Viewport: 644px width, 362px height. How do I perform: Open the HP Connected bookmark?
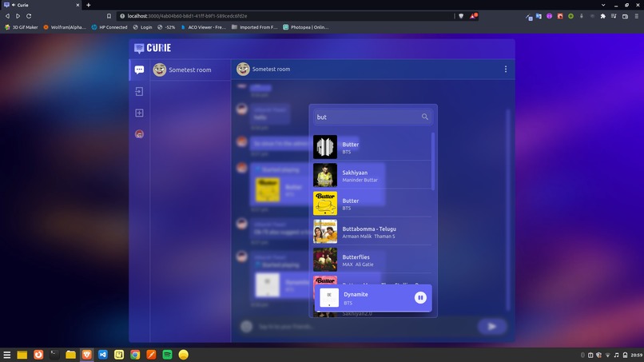click(x=109, y=27)
